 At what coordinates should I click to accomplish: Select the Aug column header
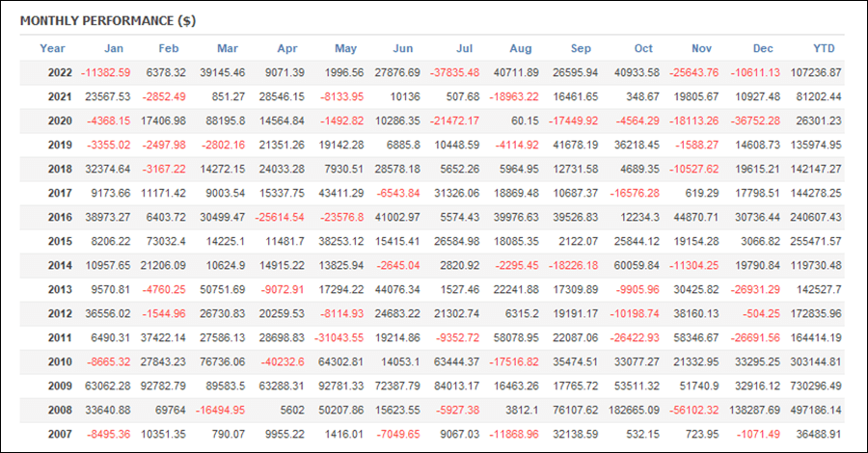pos(521,49)
